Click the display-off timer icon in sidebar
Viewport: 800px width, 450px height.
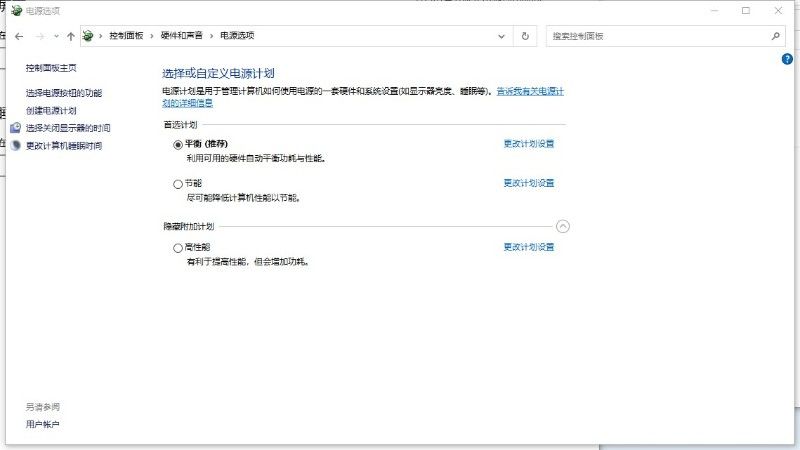16,128
